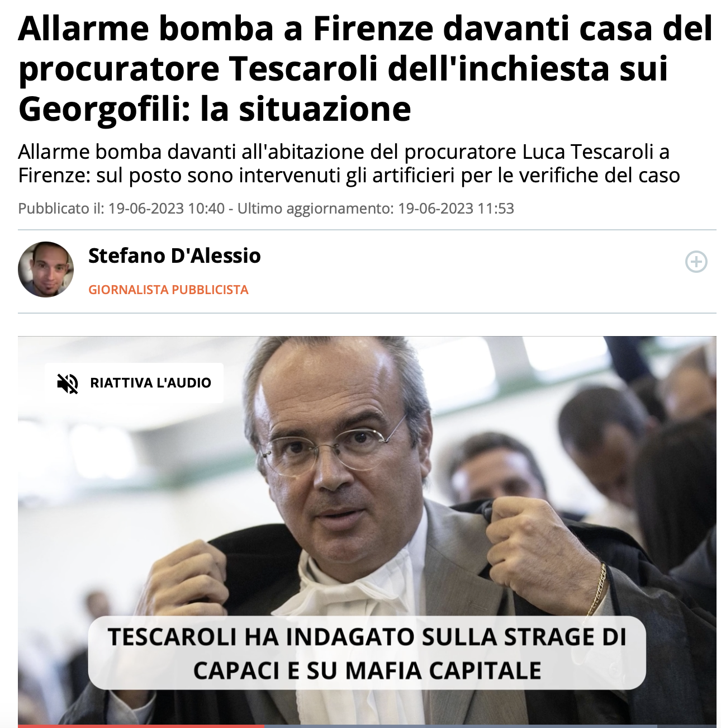Click the caption overlay about Capaci
Image resolution: width=721 pixels, height=728 pixels.
click(x=367, y=653)
